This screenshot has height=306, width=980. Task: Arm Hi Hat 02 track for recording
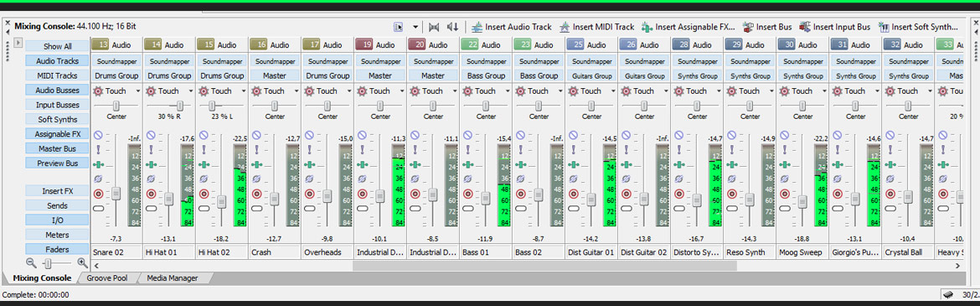(204, 194)
